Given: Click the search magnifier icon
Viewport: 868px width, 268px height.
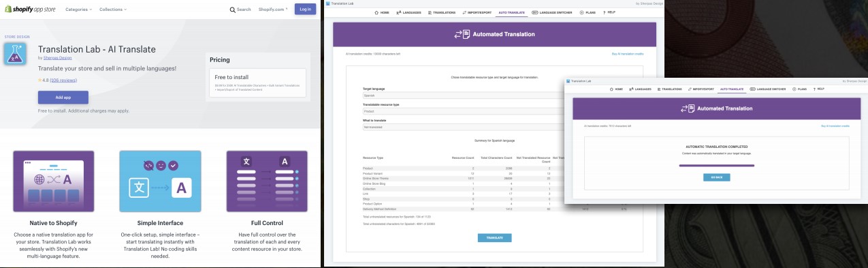Looking at the screenshot, I should click(x=233, y=10).
